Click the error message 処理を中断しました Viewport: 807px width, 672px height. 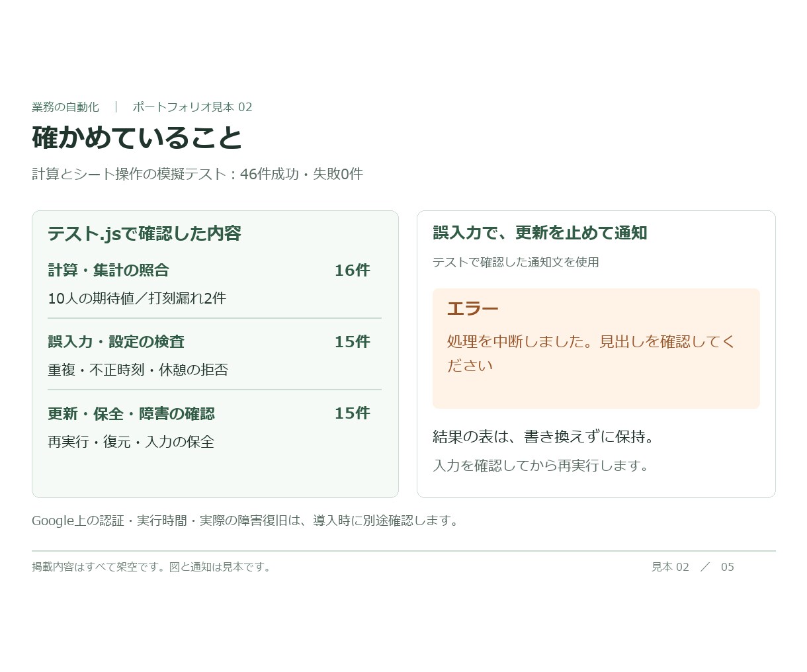click(591, 354)
